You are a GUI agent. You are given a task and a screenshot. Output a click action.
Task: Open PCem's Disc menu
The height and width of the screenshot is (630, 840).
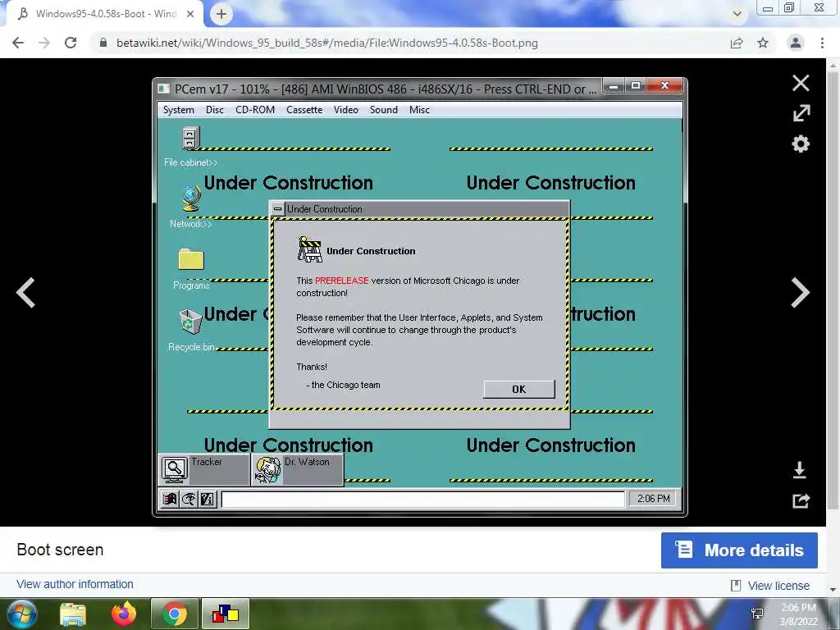[215, 110]
